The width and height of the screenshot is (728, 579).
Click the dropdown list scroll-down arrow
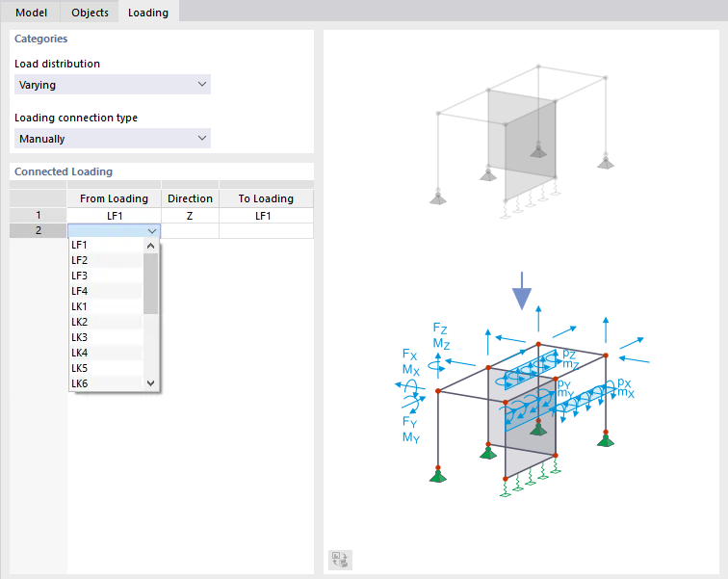150,383
